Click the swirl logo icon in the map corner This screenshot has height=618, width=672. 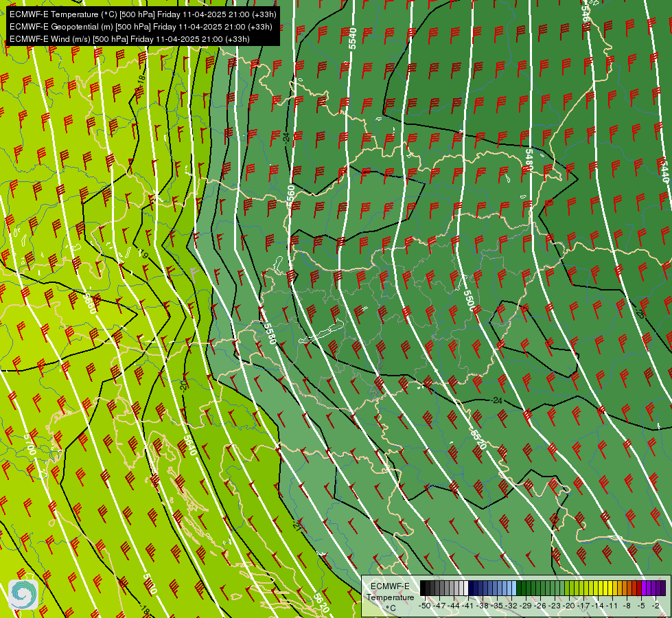[23, 595]
